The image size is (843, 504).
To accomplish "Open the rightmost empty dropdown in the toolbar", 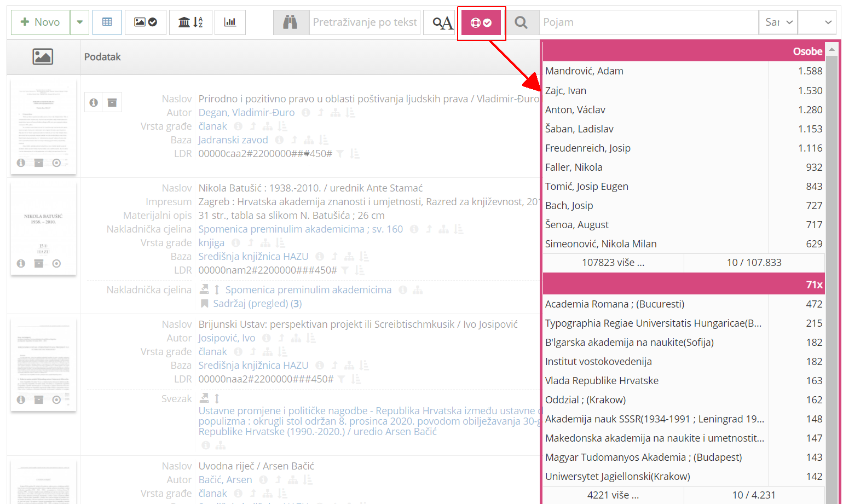I will pos(817,22).
